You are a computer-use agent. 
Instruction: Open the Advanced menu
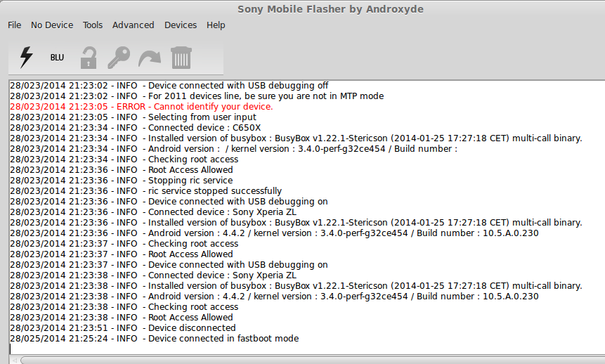(x=133, y=25)
